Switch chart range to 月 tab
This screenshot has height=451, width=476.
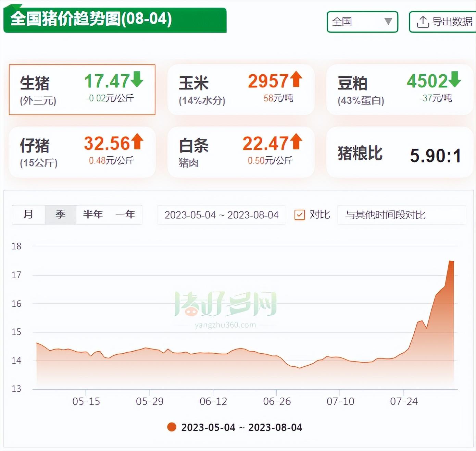[28, 215]
